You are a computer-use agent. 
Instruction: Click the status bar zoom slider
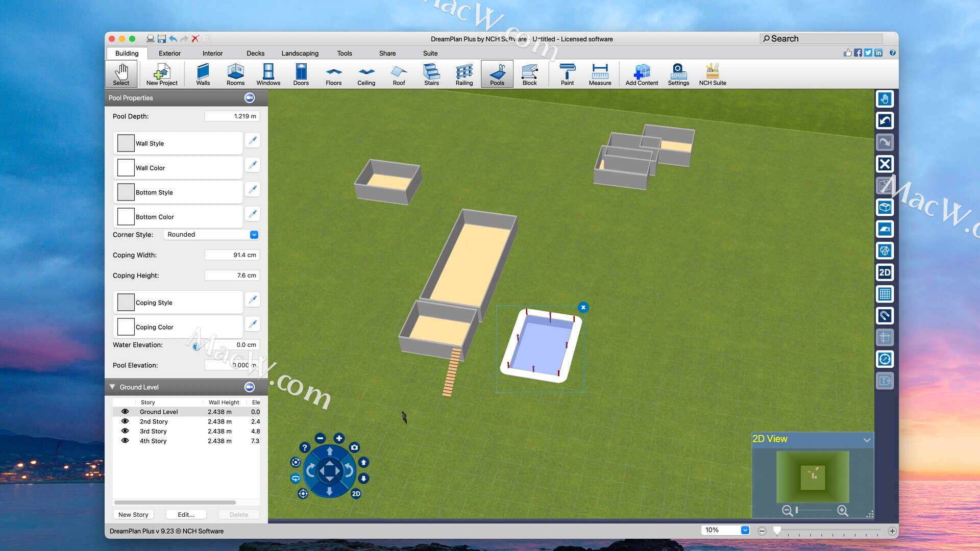pos(827,531)
